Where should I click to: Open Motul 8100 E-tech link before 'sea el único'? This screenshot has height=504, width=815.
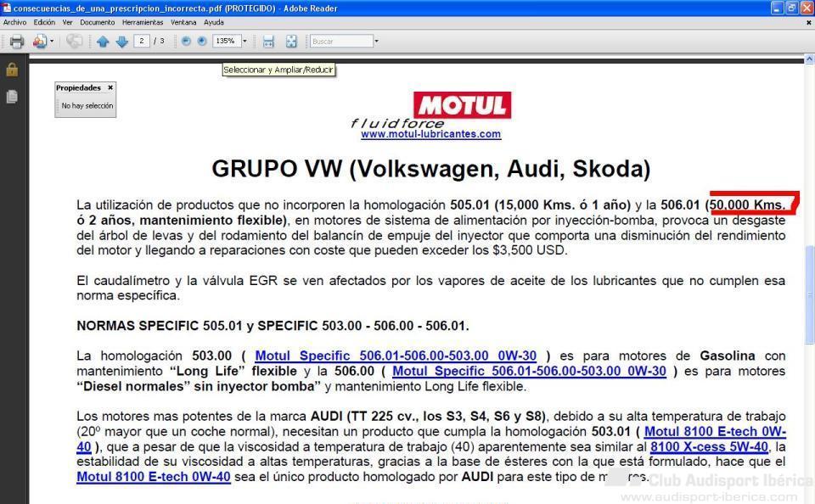point(154,477)
